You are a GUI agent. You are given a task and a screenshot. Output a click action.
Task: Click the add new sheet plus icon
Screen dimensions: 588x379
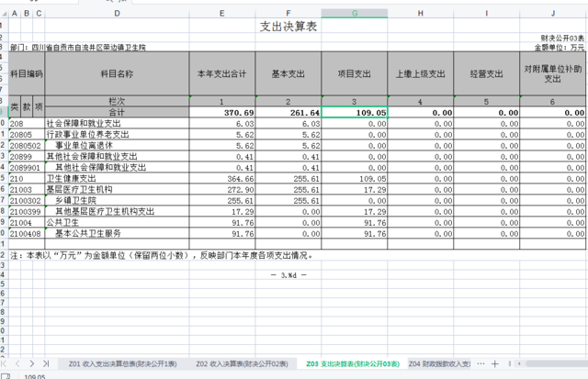pos(495,364)
